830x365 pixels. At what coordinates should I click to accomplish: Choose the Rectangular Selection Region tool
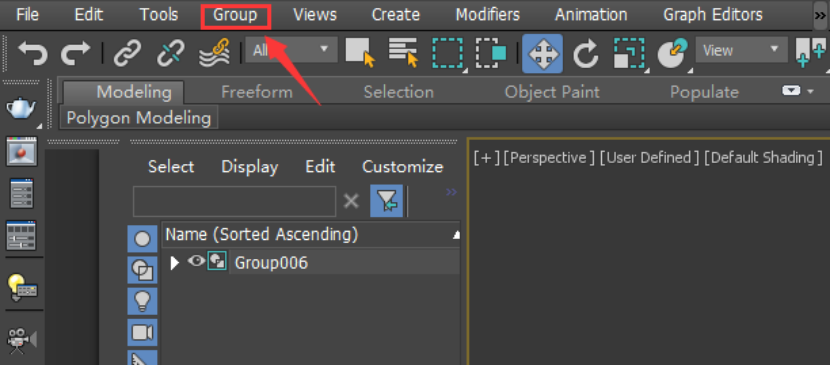click(x=448, y=53)
